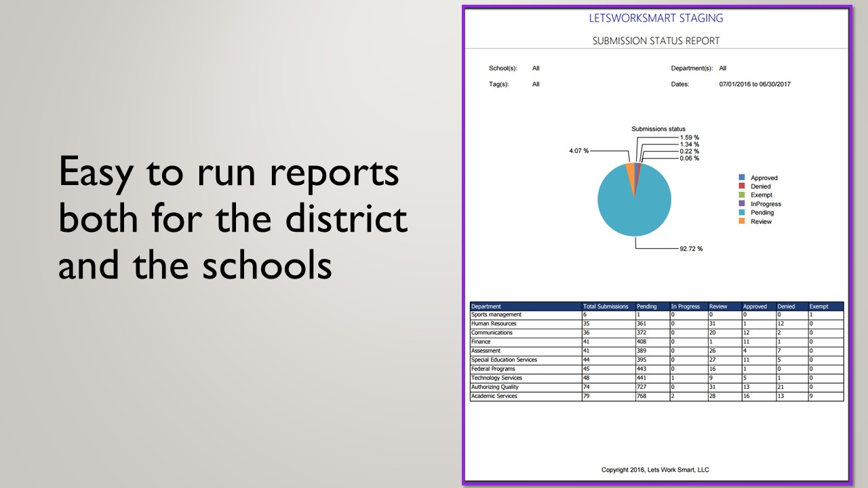This screenshot has height=488, width=868.
Task: Click the orange Review legend swatch
Action: (x=742, y=222)
